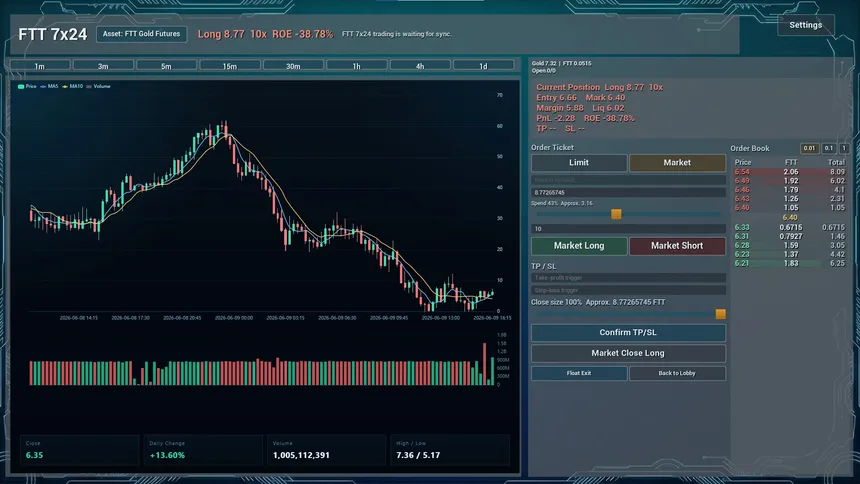Screen dimensions: 860x484
Task: Click Market Close Long
Action: [628, 353]
